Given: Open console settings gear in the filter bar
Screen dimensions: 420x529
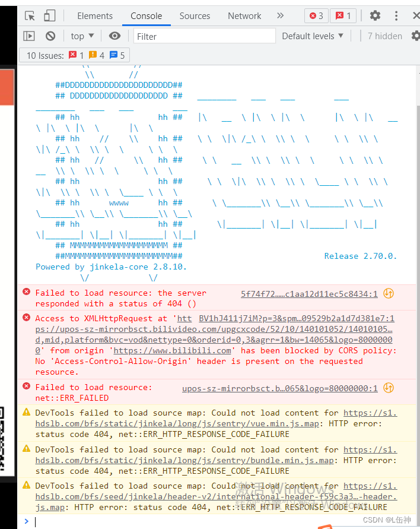Looking at the screenshot, I should click(416, 36).
